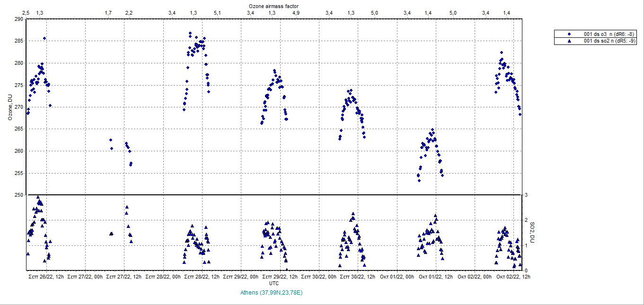Click the 'Ozone, DU' left axis title
The image size is (644, 305).
[x=9, y=107]
